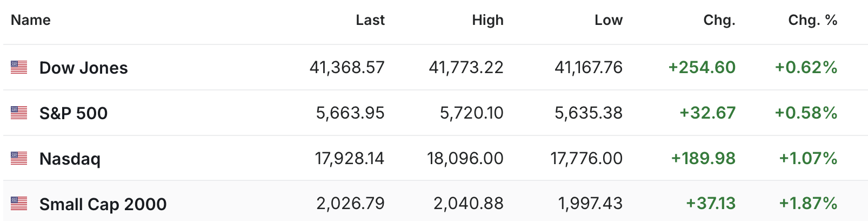Open the S&P 500 index link
This screenshot has width=868, height=221.
(x=74, y=113)
